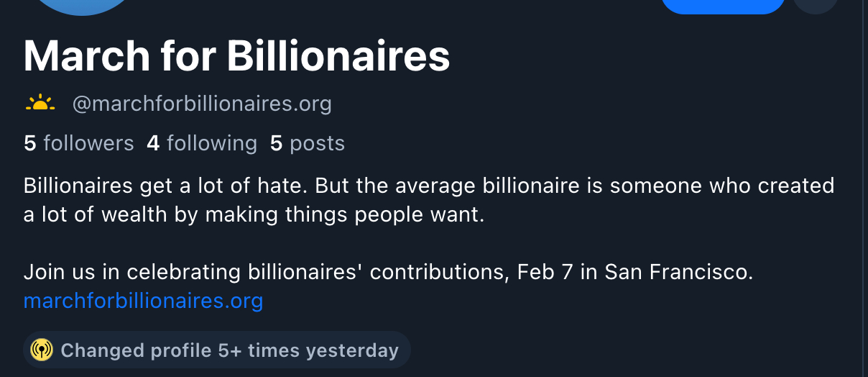868x377 pixels.
Task: Click the number 5 before followers
Action: (x=29, y=144)
